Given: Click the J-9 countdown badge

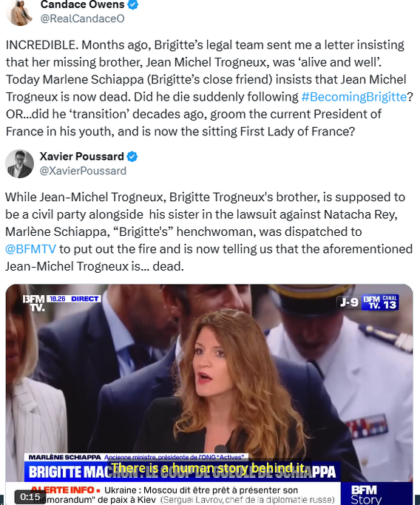Looking at the screenshot, I should tap(349, 302).
